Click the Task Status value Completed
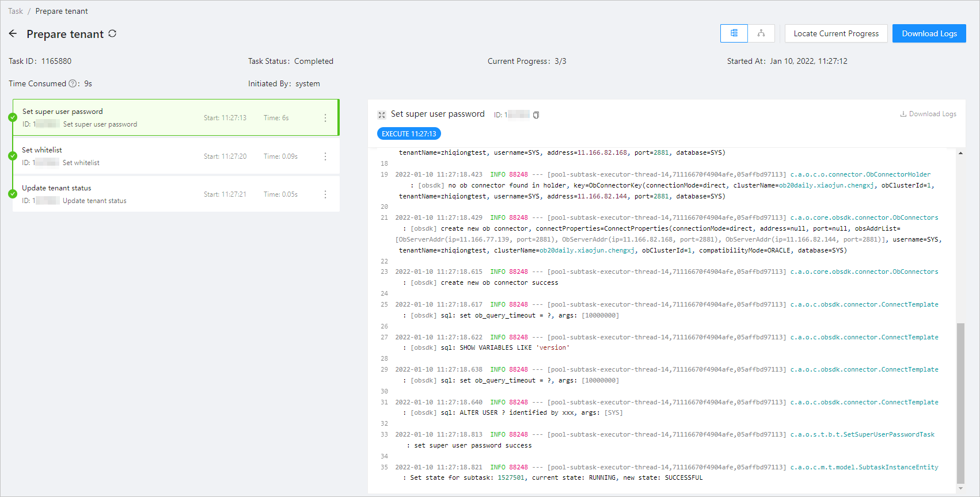Screen dimensions: 980x497 [314, 61]
